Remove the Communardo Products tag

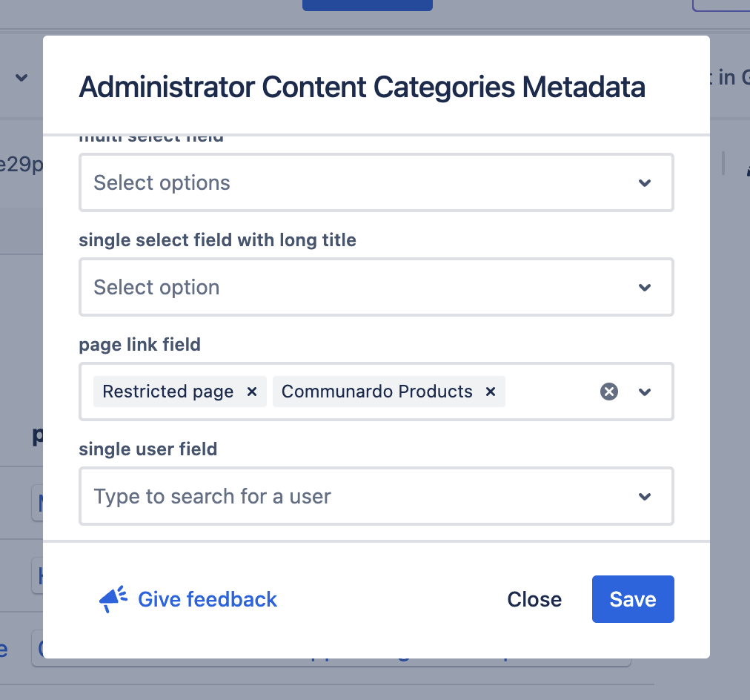pos(490,392)
